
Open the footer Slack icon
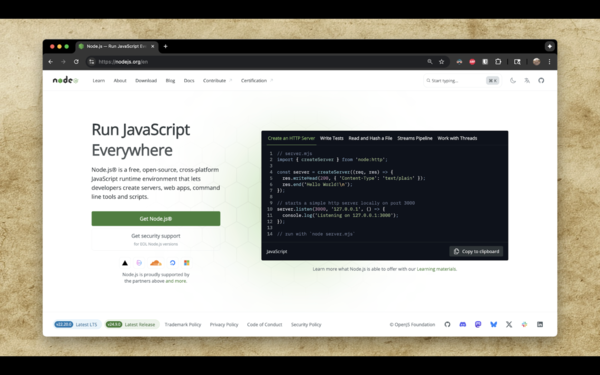pyautogui.click(x=524, y=324)
